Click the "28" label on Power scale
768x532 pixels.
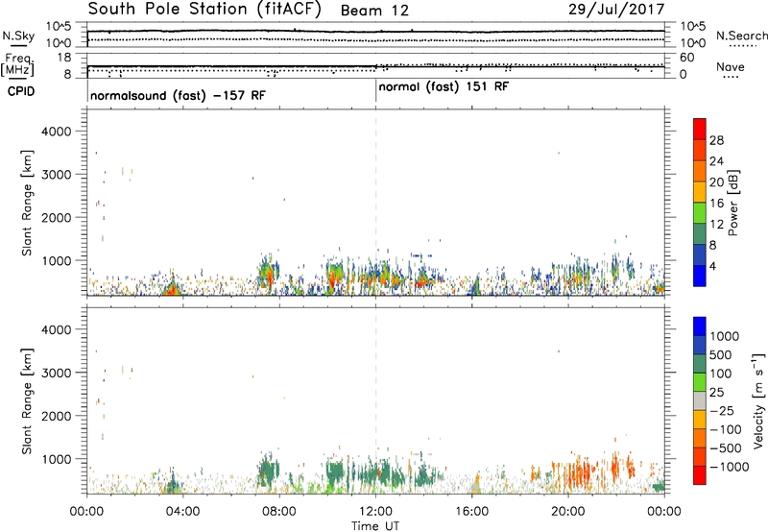(x=716, y=140)
